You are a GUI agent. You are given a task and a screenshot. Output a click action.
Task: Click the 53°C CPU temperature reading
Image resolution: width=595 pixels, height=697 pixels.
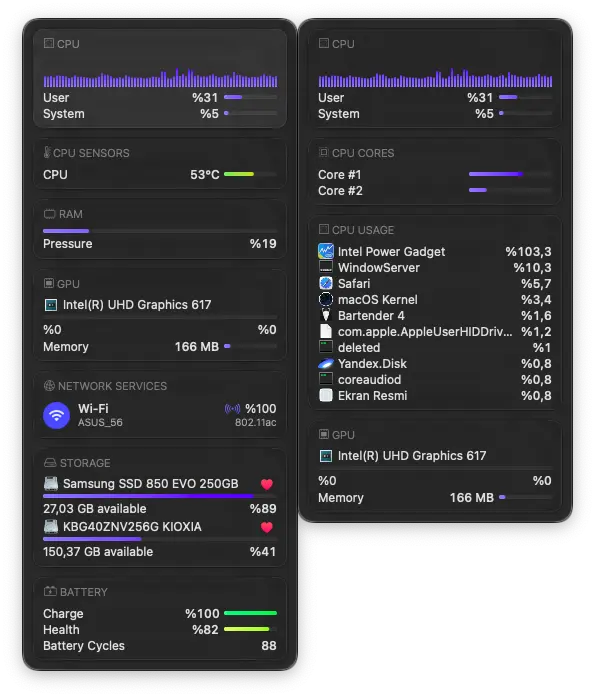[205, 175]
